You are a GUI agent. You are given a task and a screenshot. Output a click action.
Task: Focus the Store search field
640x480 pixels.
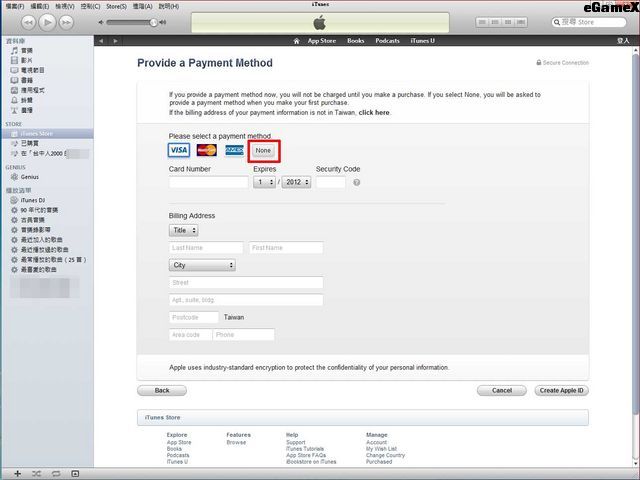tap(589, 22)
